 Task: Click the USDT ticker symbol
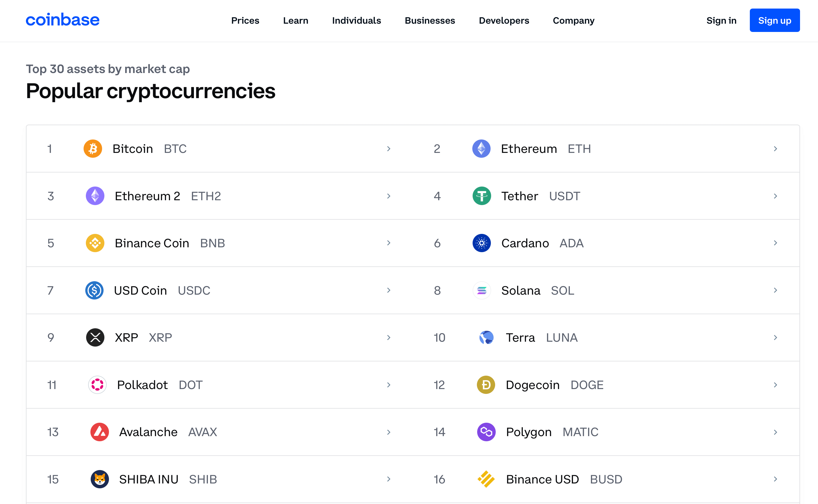[x=565, y=196]
